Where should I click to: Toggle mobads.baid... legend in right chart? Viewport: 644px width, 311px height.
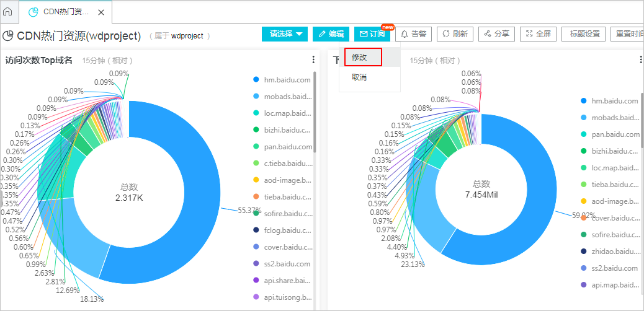click(610, 117)
